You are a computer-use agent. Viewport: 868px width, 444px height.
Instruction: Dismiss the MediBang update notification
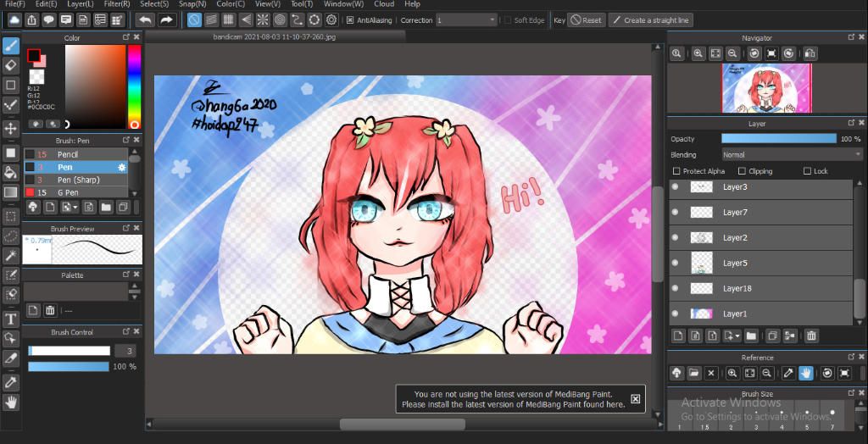(635, 398)
